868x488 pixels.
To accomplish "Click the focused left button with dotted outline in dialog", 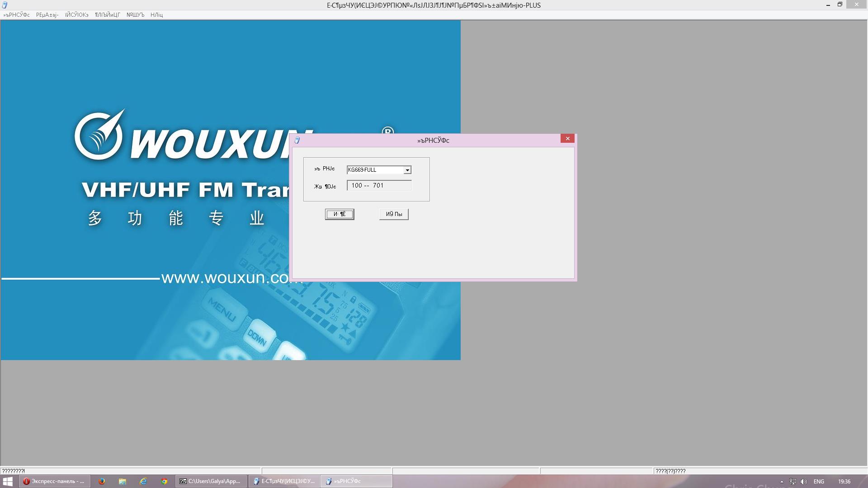I will [x=340, y=214].
